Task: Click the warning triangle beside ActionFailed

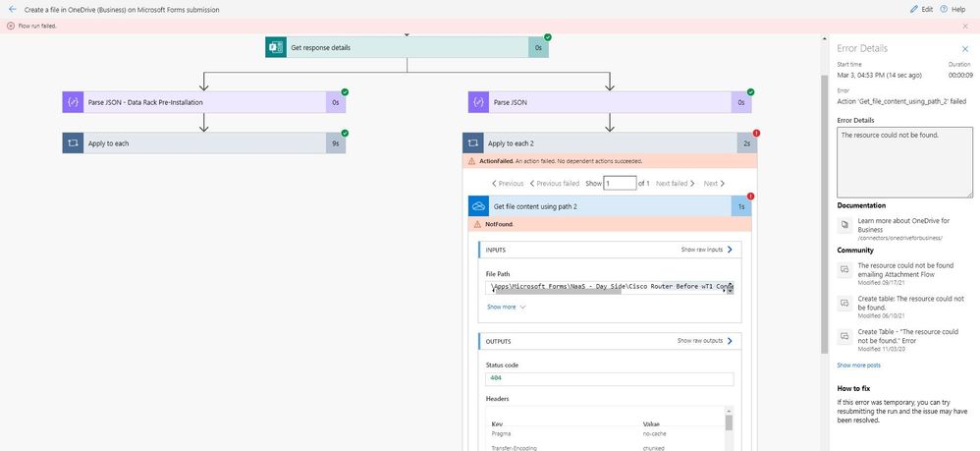Action: point(472,161)
